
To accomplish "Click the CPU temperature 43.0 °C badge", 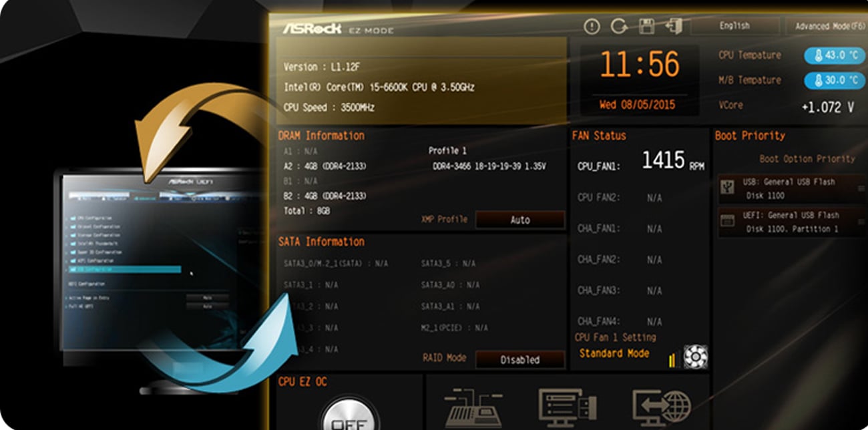I will [x=835, y=55].
